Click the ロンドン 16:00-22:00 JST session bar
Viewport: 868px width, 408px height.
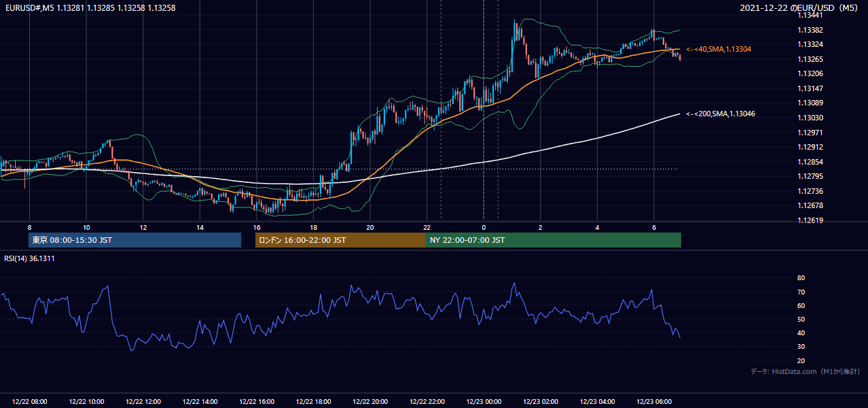click(340, 240)
